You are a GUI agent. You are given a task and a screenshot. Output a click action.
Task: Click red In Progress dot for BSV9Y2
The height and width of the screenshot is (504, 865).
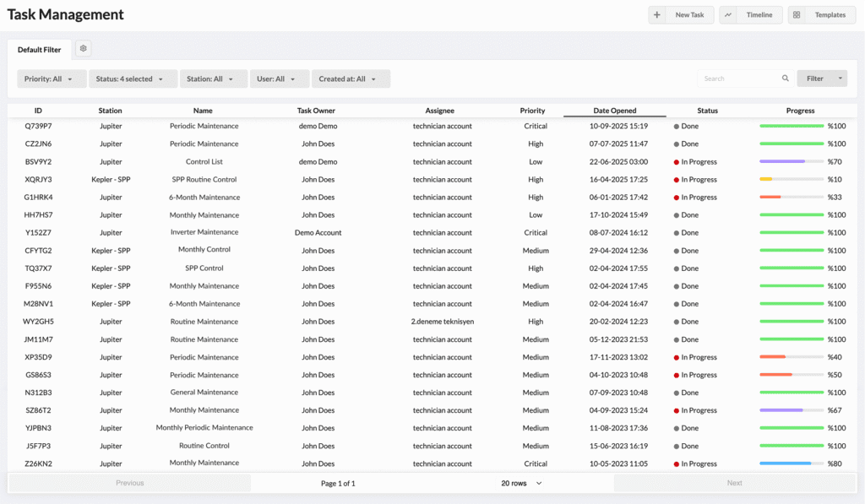pos(677,162)
